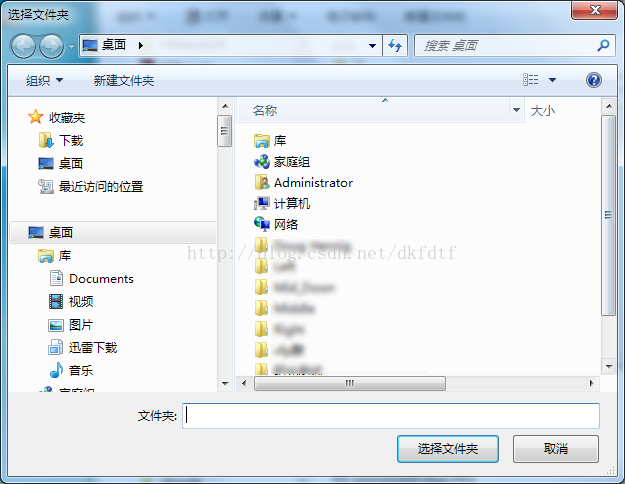Viewport: 625px width, 484px height.
Task: Open the 名称 column filter dropdown
Action: click(516, 110)
